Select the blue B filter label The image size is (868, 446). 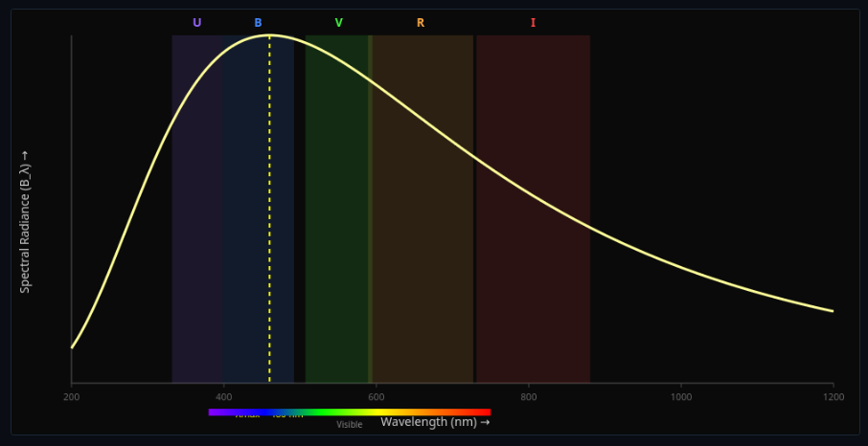coord(258,23)
